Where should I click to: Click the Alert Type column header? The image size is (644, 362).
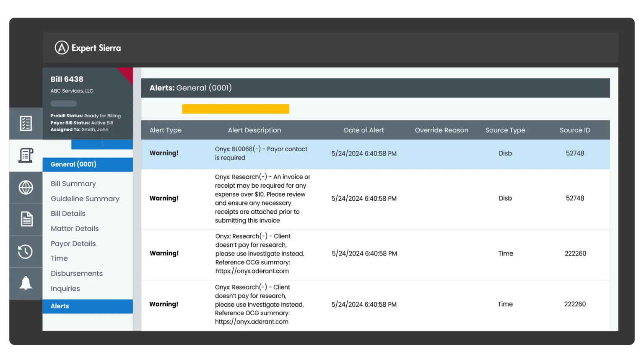click(x=165, y=130)
